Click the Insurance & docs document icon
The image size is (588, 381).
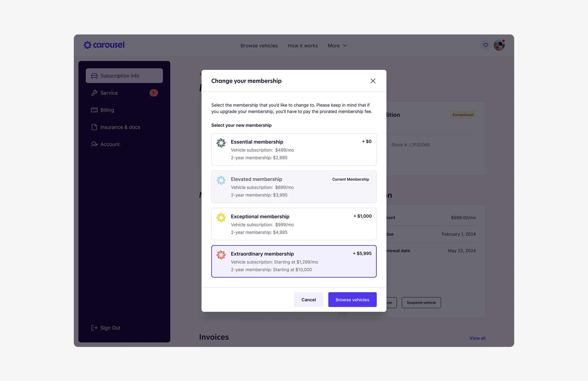pos(94,127)
